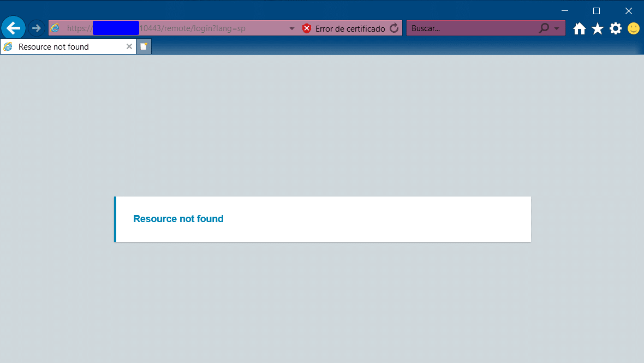View the Error de certificado warning
644x363 pixels.
350,28
